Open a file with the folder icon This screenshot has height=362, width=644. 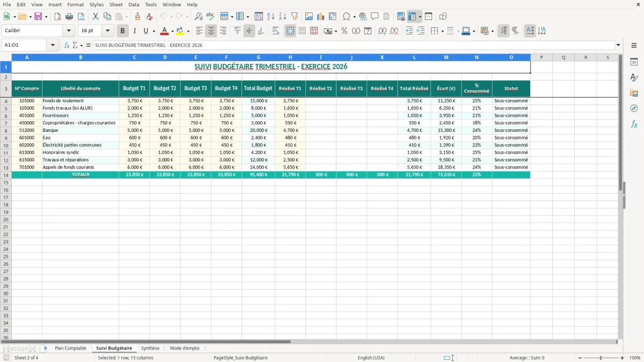[22, 17]
